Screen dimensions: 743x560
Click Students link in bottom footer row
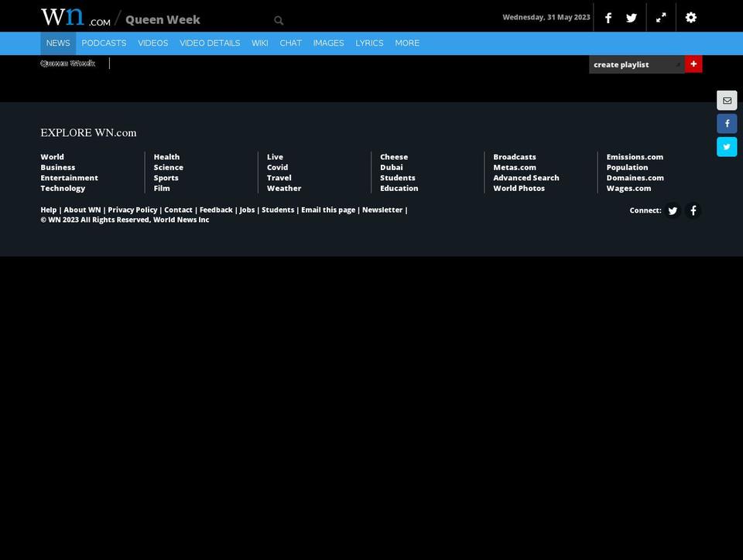(x=278, y=210)
